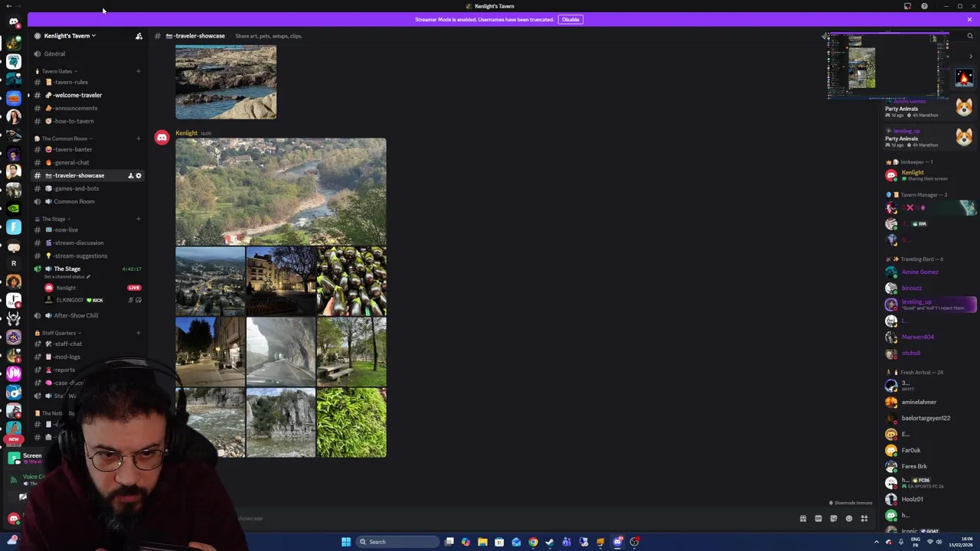Open the green fern photo thumbnail
Viewport: 980px width, 551px height.
(351, 422)
